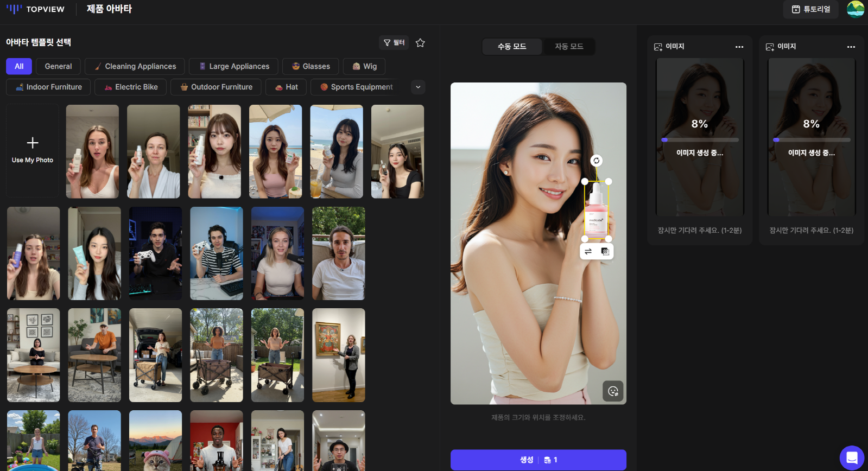This screenshot has width=868, height=471.
Task: Select template of woman holding purple bottle
Action: click(34, 253)
